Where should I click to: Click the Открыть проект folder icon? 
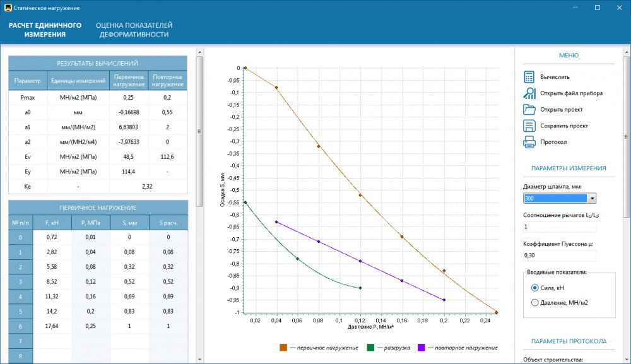(529, 109)
